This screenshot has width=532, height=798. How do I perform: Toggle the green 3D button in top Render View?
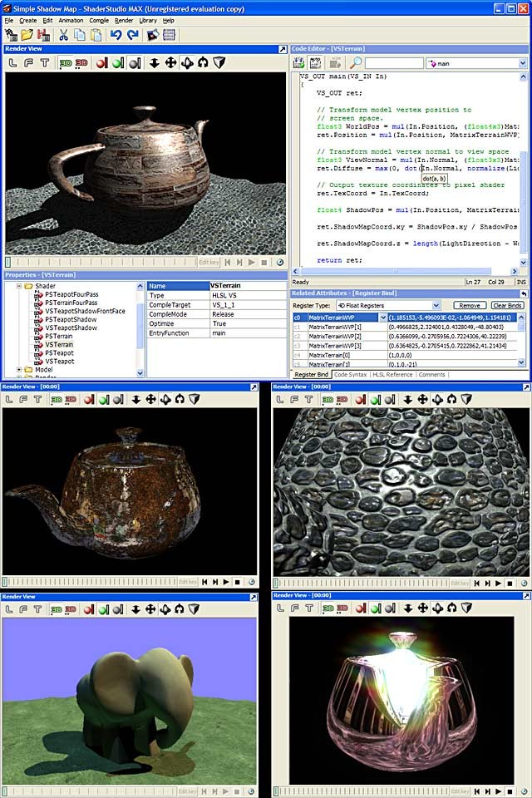tap(66, 62)
